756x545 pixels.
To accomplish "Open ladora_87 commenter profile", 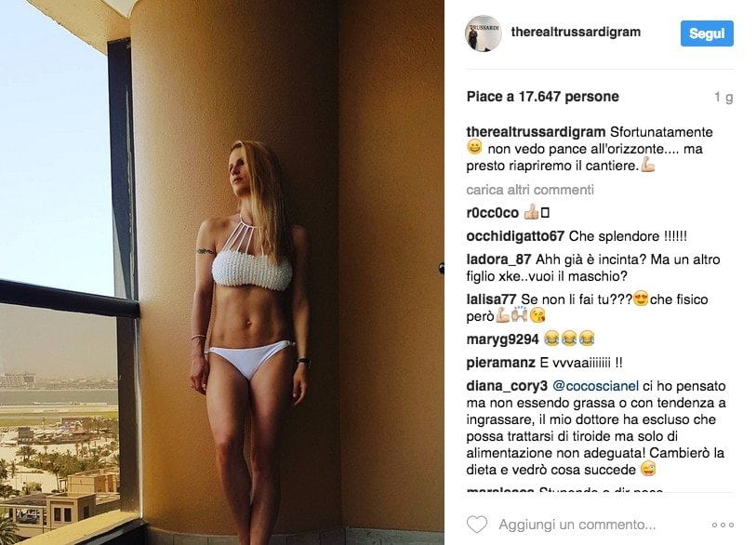I will (x=498, y=259).
